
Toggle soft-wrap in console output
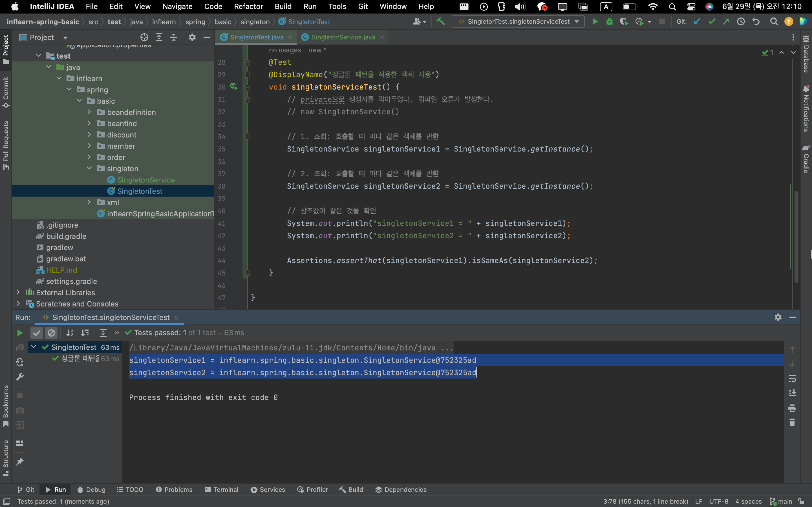(x=792, y=379)
